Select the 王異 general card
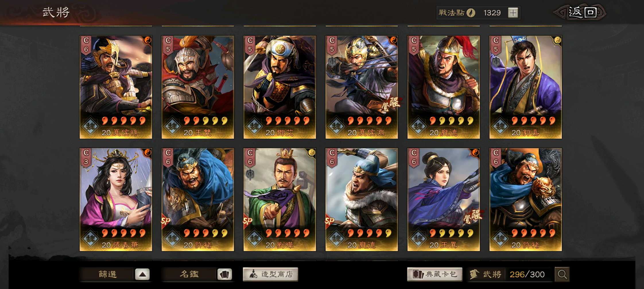The width and height of the screenshot is (644, 289). [444, 200]
